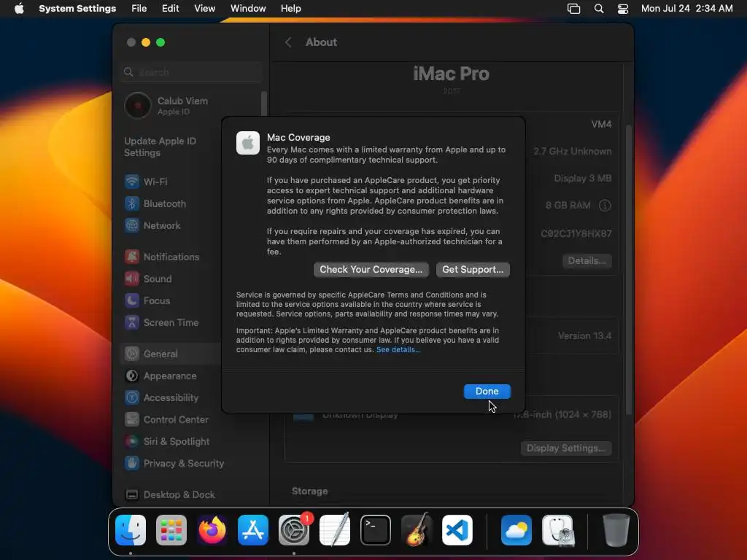Click the About pane scrollbar
Viewport: 747px width, 560px height.
point(629,270)
